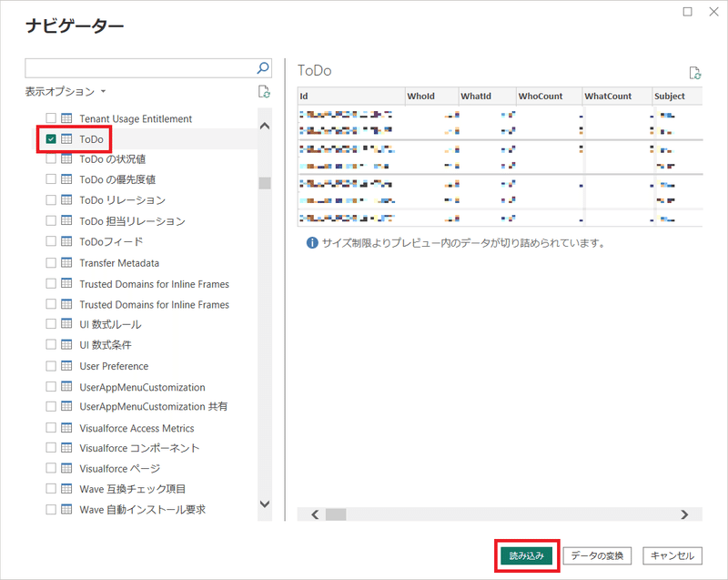Screen dimensions: 728x580
Task: Click table icon beside ToDo 担当リレーション
Action: (66, 220)
